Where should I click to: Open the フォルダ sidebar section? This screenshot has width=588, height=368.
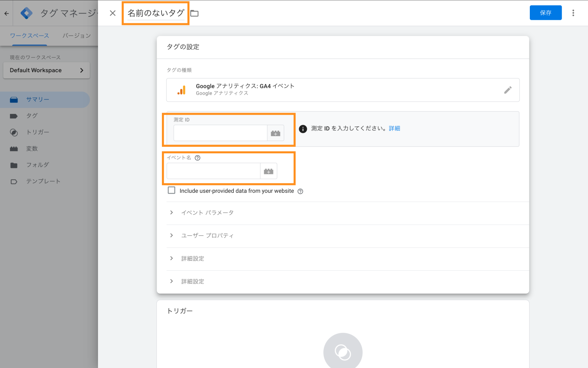pyautogui.click(x=38, y=165)
